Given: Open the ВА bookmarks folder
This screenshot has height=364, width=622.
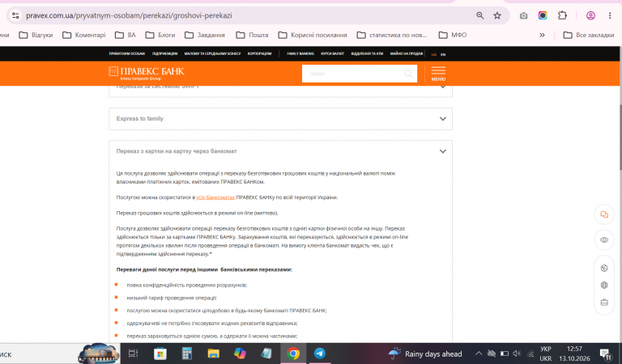Looking at the screenshot, I should (x=126, y=35).
